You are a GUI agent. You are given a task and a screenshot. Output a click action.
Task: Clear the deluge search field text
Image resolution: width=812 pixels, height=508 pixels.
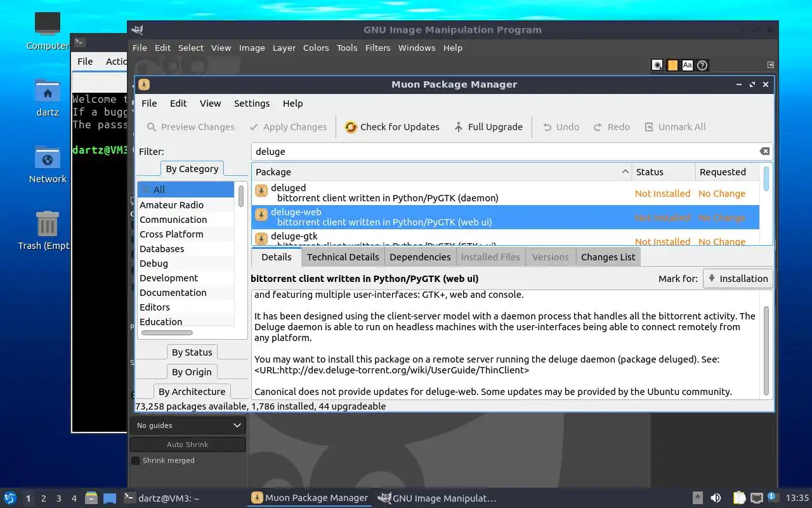click(764, 151)
